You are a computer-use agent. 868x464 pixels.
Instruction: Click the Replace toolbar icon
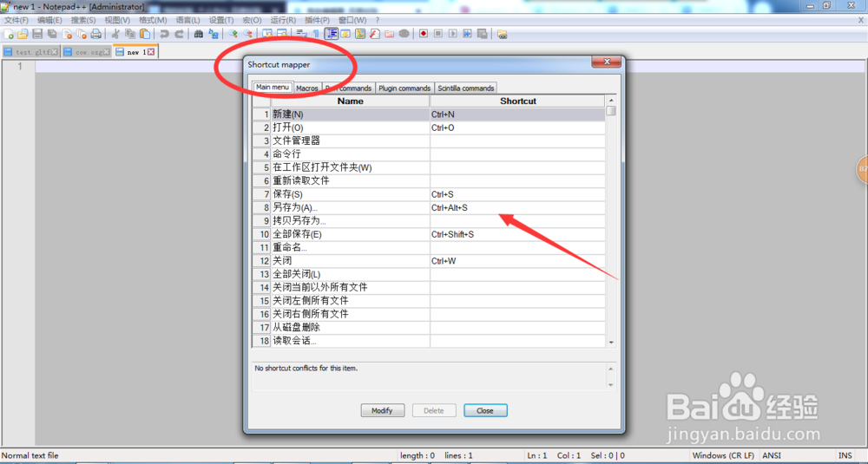pos(214,34)
